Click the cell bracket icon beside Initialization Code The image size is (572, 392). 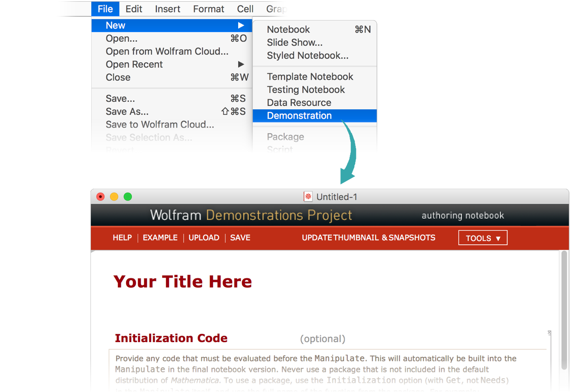(549, 333)
